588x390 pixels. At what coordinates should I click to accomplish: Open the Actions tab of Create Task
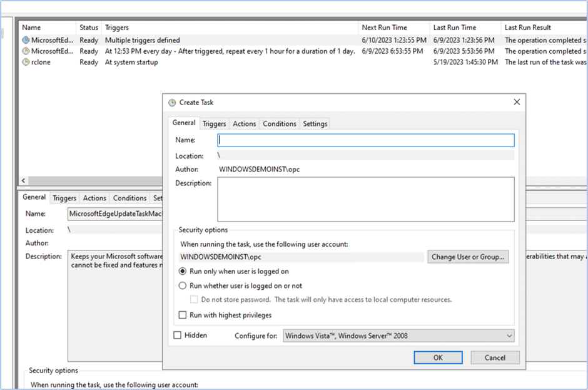point(244,123)
